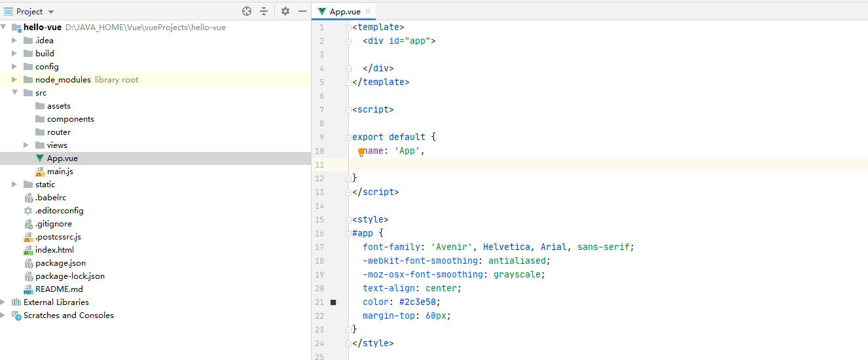Image resolution: width=868 pixels, height=360 pixels.
Task: Fold the #app CSS rule at line 16
Action: (348, 234)
